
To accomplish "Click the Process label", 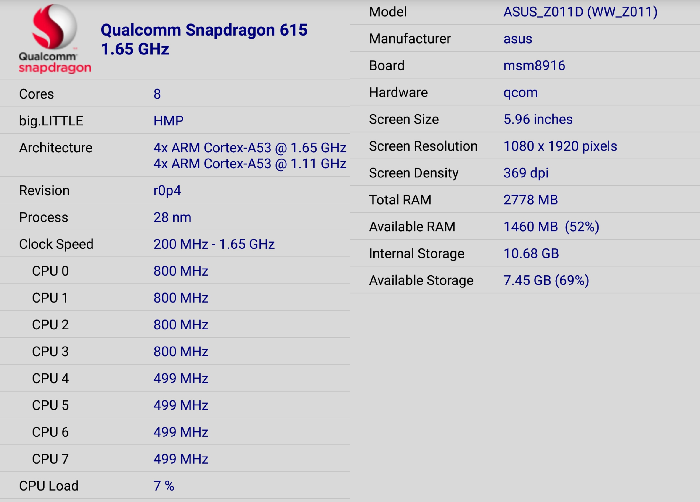I will coord(44,218).
